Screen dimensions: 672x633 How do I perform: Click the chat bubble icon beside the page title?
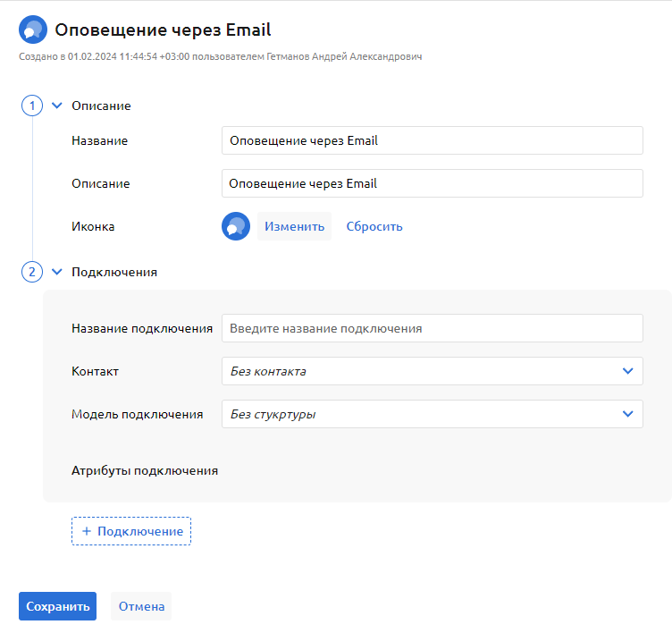[x=33, y=30]
